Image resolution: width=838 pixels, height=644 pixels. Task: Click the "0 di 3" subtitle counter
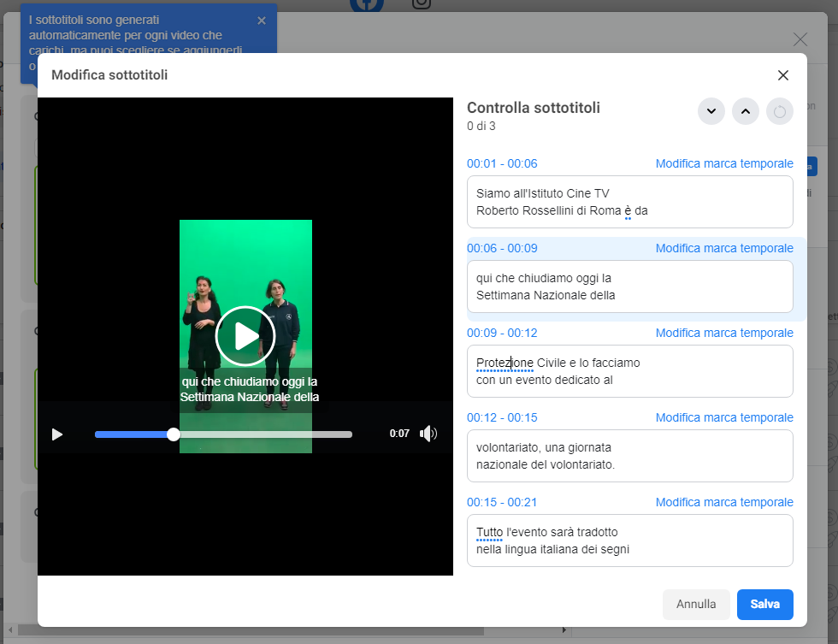481,126
